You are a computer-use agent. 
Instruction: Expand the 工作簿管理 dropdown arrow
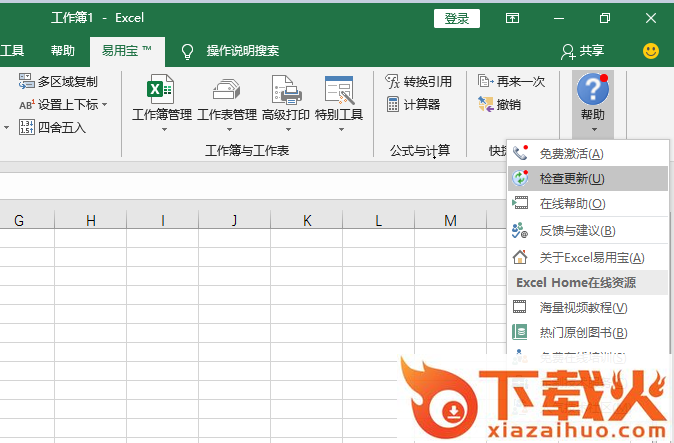tap(164, 129)
